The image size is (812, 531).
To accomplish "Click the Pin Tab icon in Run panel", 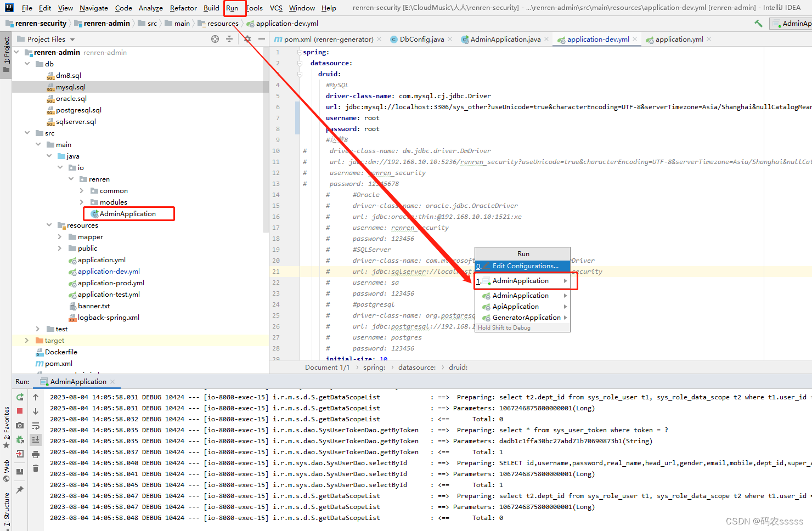I will tap(20, 489).
